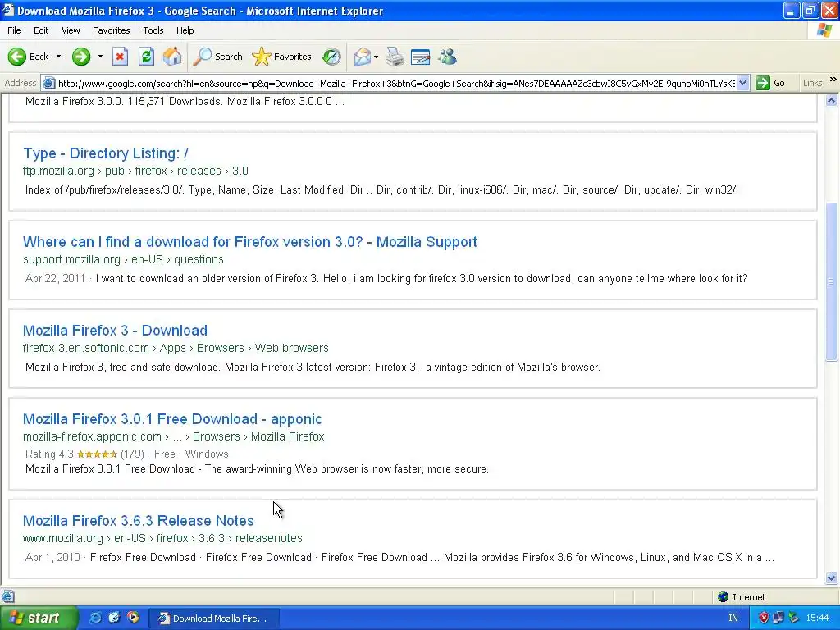Viewport: 840px width, 630px height.
Task: Click the IN language indicator in the taskbar
Action: [733, 619]
